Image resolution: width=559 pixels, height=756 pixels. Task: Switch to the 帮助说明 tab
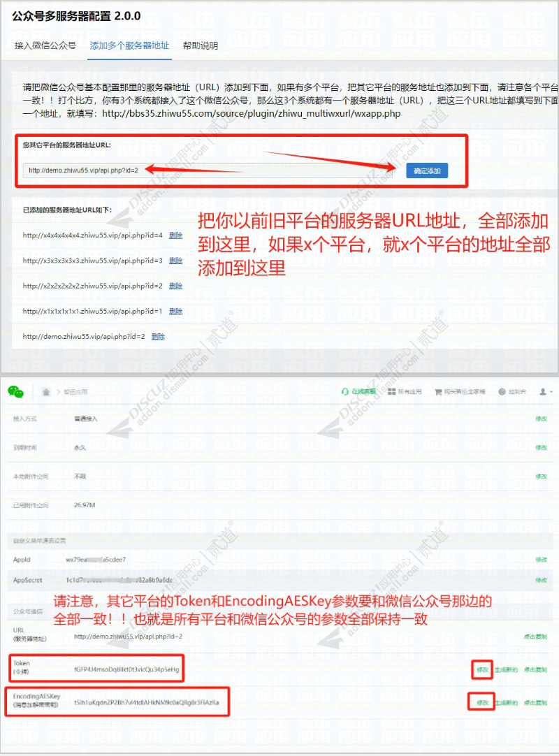[201, 45]
